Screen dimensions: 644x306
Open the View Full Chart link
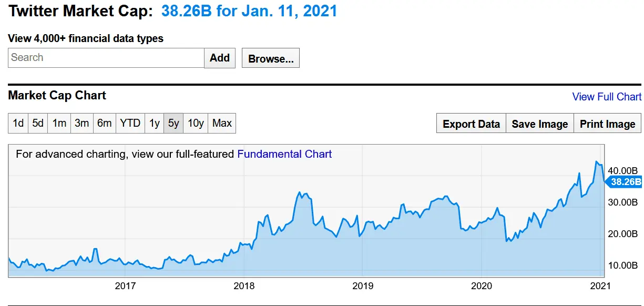(607, 97)
